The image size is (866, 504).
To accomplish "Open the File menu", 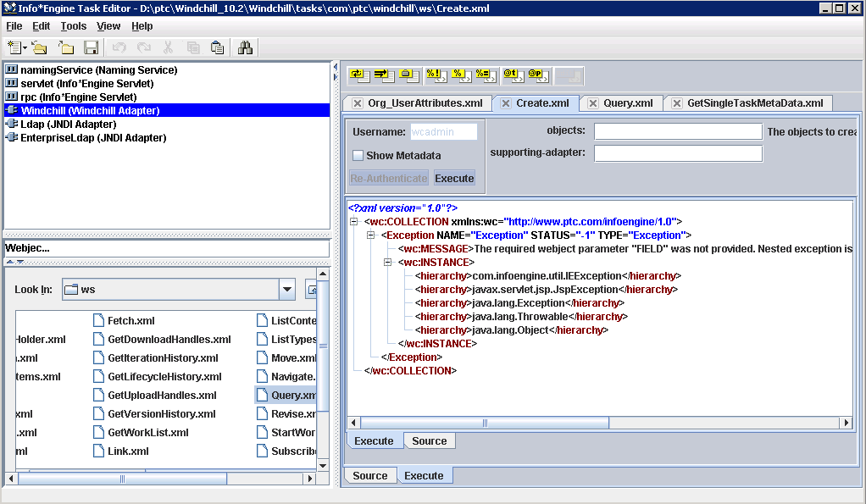I will [x=14, y=26].
